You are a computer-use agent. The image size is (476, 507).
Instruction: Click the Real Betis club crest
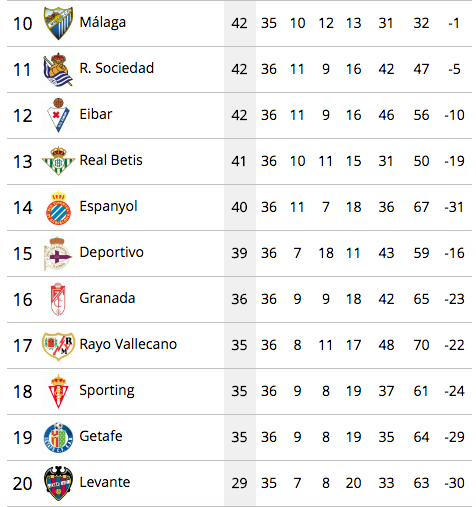(58, 161)
